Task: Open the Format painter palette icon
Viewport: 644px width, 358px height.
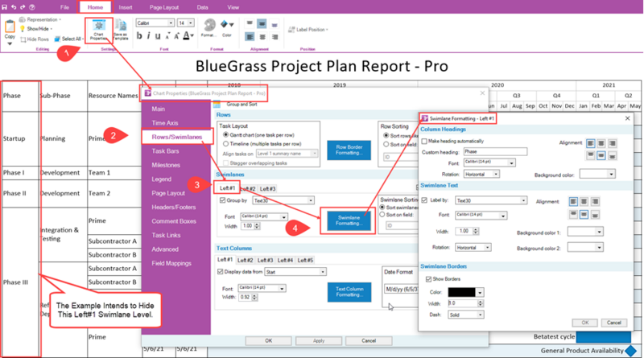Action: coord(209,26)
